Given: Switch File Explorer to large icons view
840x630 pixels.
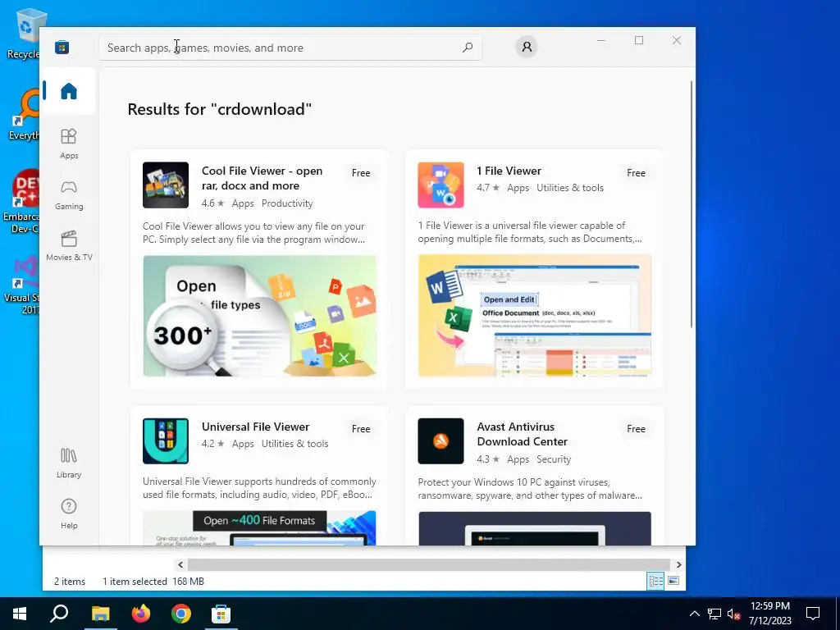Looking at the screenshot, I should tap(674, 581).
